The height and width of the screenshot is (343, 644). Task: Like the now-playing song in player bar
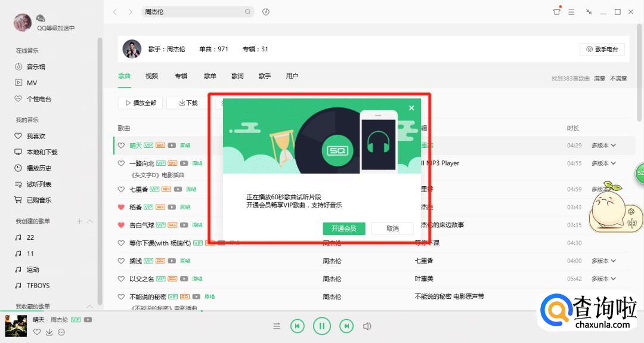[37, 332]
